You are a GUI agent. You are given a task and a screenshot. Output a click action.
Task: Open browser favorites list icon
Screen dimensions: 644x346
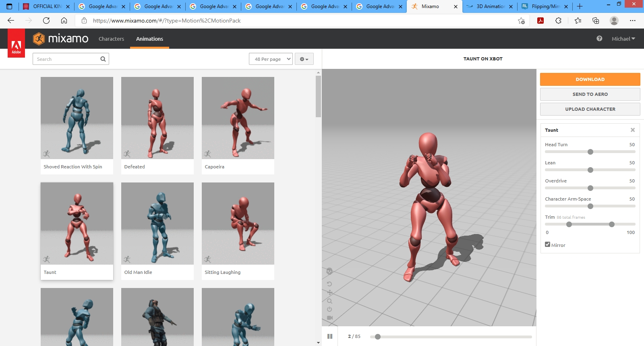[x=578, y=21]
